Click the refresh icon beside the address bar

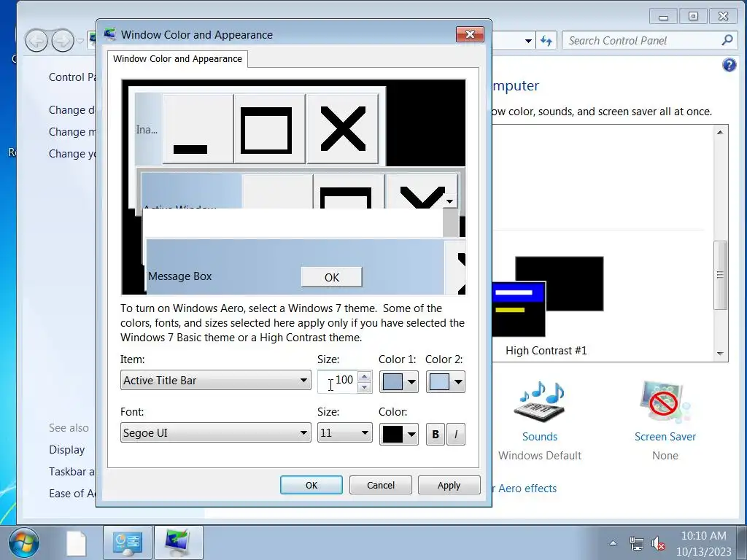[546, 41]
